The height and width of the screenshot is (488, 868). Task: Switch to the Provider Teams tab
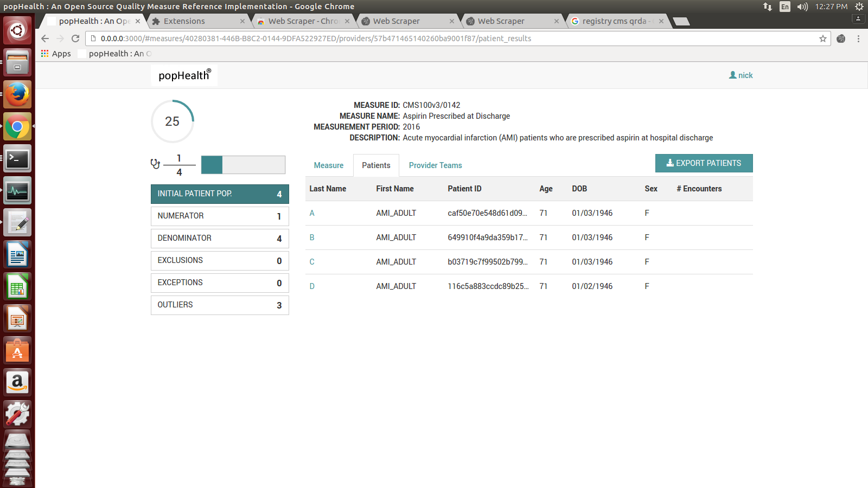[435, 165]
